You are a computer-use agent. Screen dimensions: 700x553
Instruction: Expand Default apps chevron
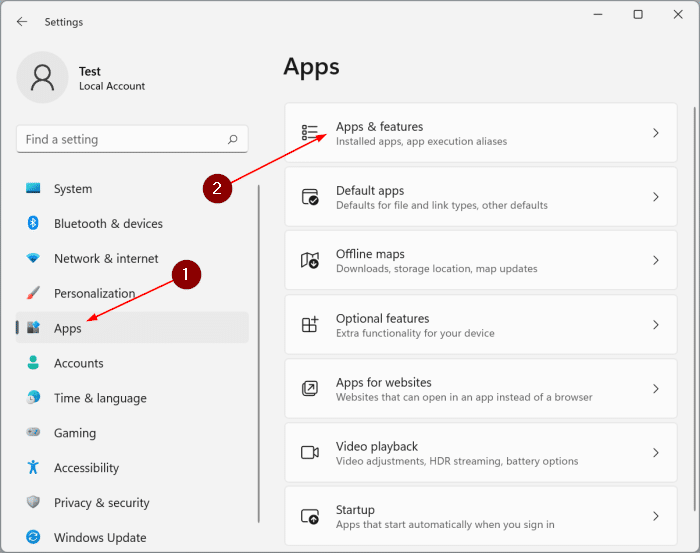(x=656, y=197)
